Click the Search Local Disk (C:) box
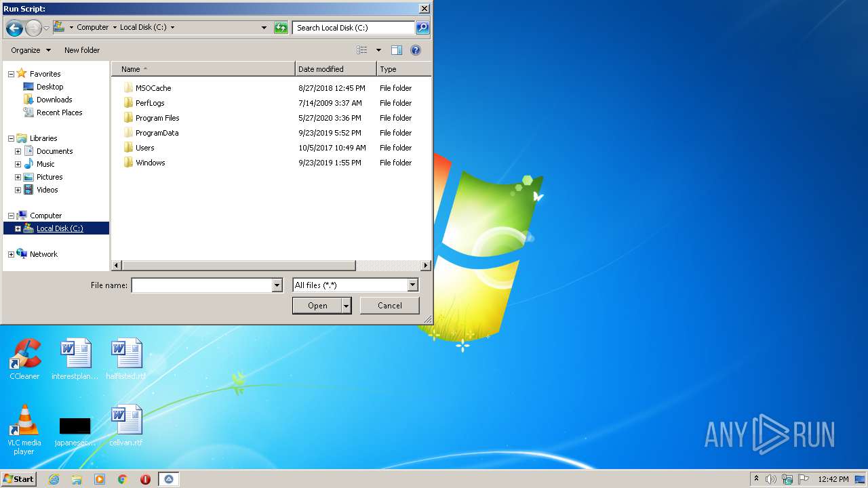The width and height of the screenshot is (868, 488). point(353,28)
